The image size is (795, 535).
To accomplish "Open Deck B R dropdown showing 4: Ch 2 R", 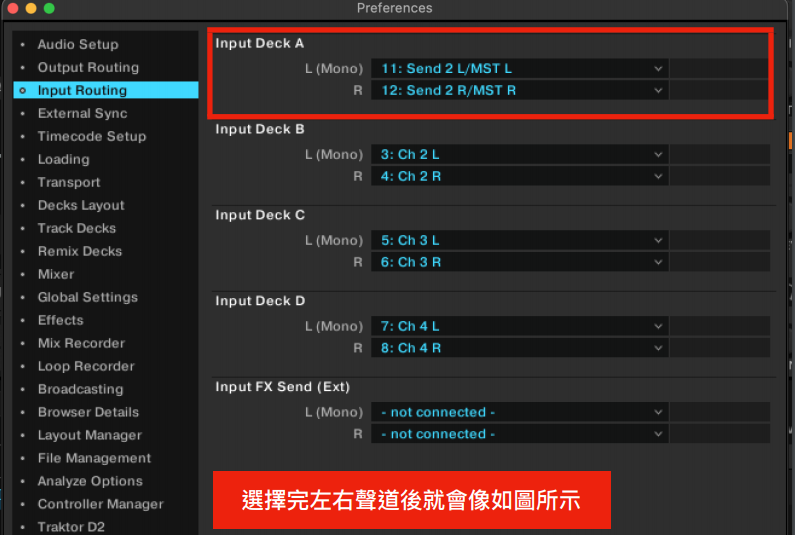I will click(x=520, y=176).
